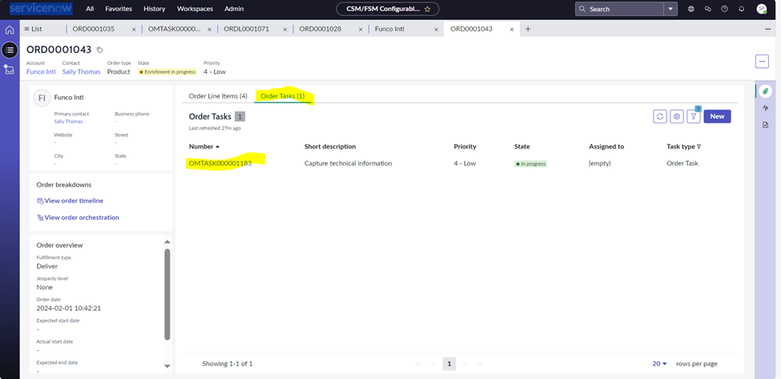
Task: Click the State column header
Action: (x=522, y=147)
